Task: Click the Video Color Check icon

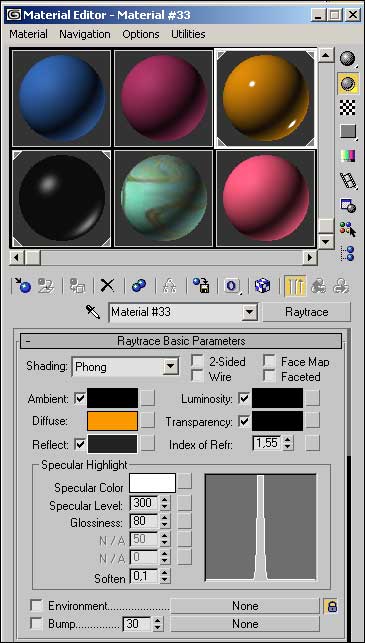Action: [347, 156]
